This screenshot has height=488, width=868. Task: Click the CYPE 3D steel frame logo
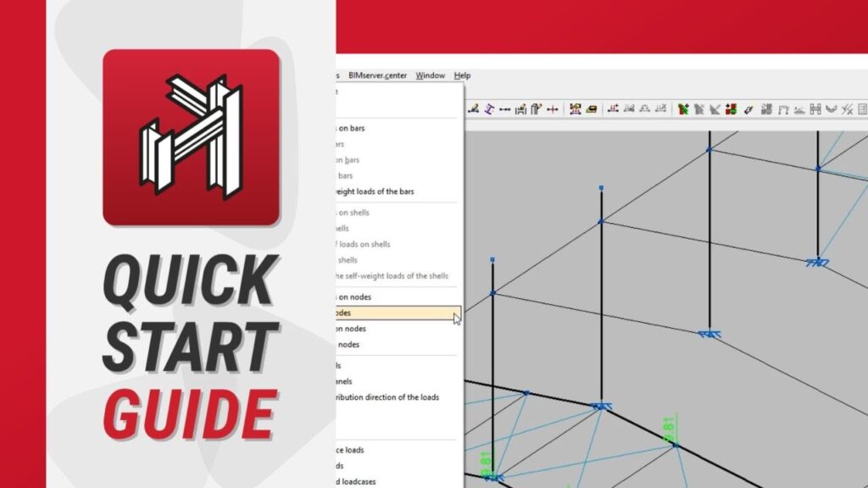191,137
